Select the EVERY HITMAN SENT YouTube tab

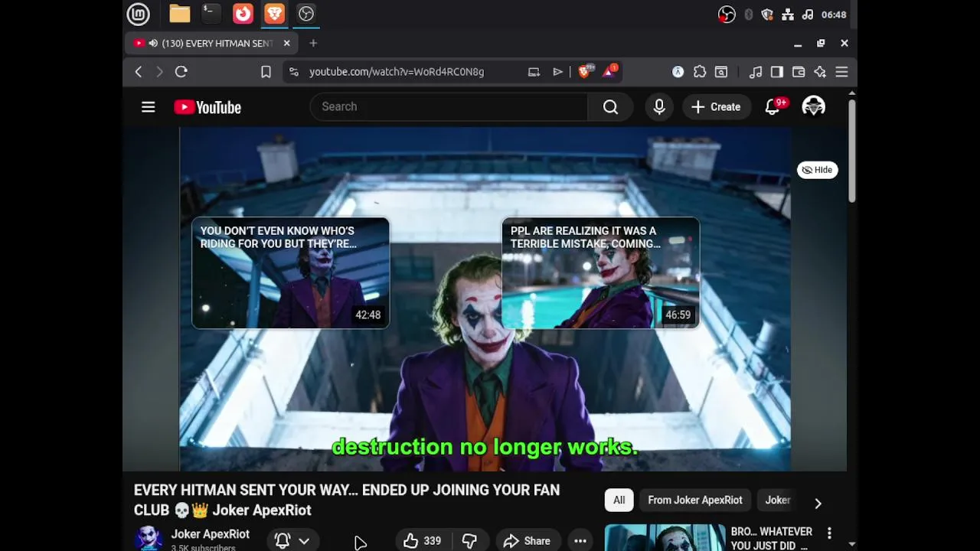pyautogui.click(x=212, y=44)
